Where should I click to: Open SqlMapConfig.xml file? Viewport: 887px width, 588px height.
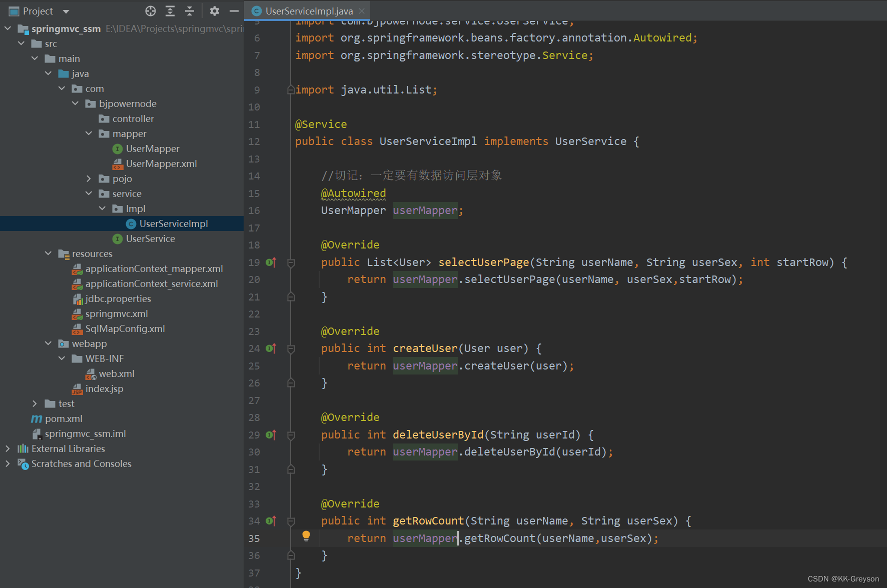[125, 328]
